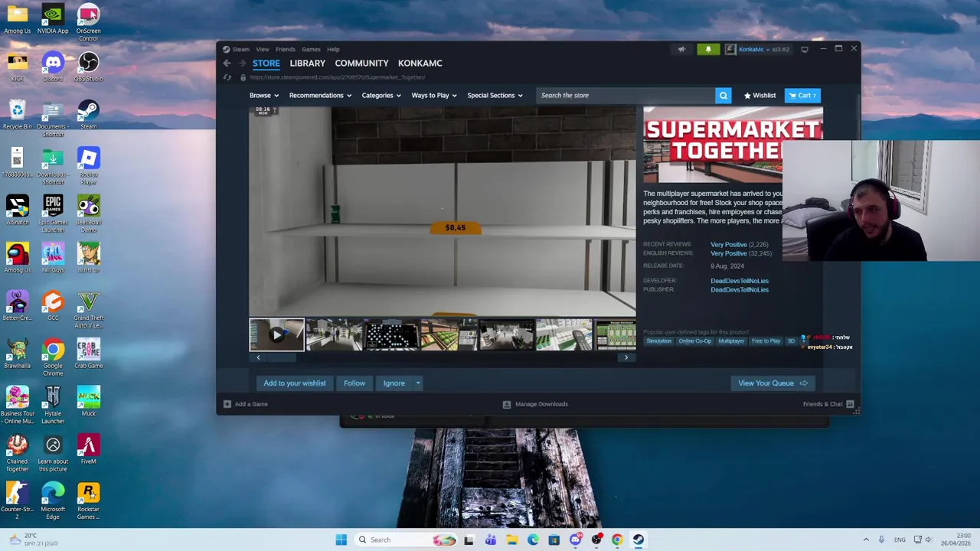Viewport: 980px width, 551px height.
Task: Launch Roblox Player desktop icon
Action: [x=88, y=165]
